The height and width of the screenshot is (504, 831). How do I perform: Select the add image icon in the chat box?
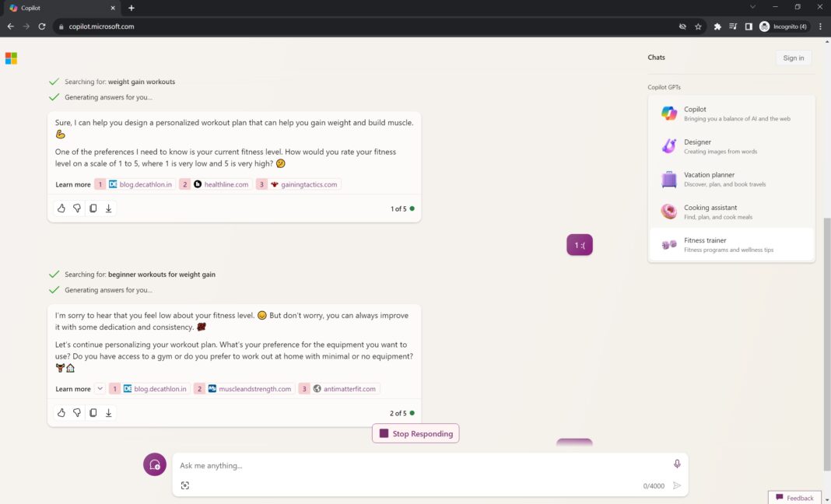pyautogui.click(x=185, y=485)
